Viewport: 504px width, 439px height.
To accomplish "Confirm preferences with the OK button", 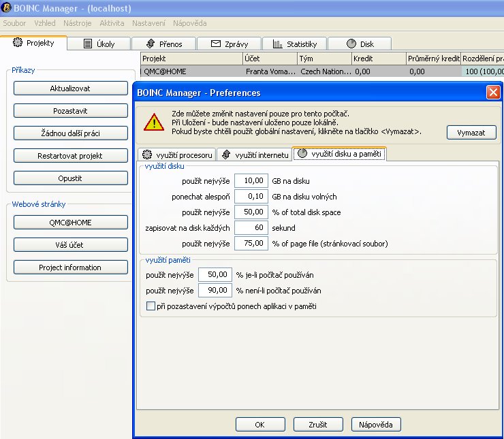I will click(x=260, y=425).
